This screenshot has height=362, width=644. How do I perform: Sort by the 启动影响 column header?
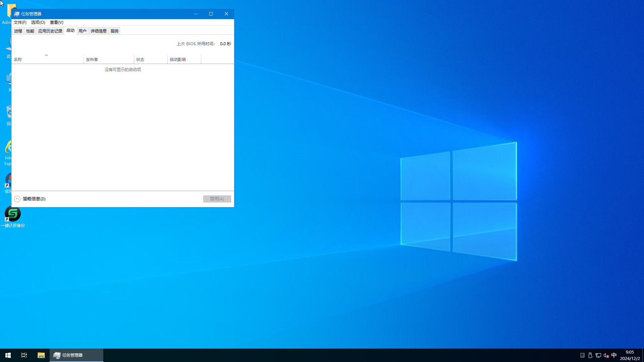pyautogui.click(x=184, y=59)
